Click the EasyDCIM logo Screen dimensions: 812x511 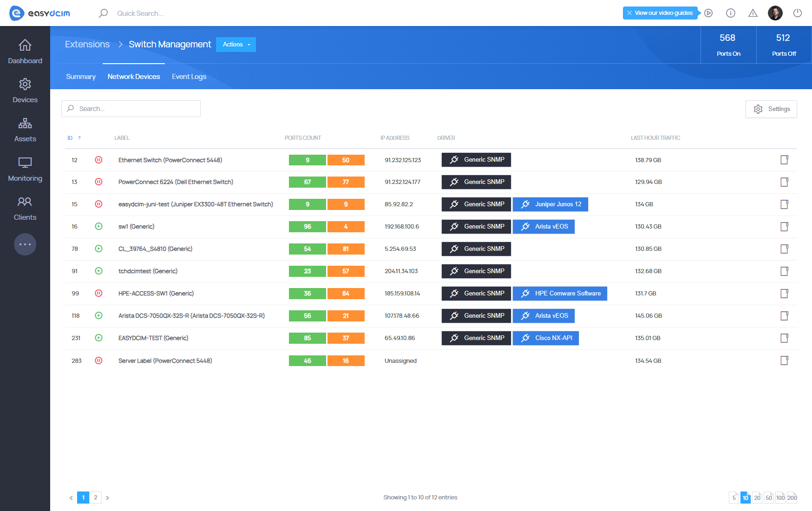coord(40,13)
